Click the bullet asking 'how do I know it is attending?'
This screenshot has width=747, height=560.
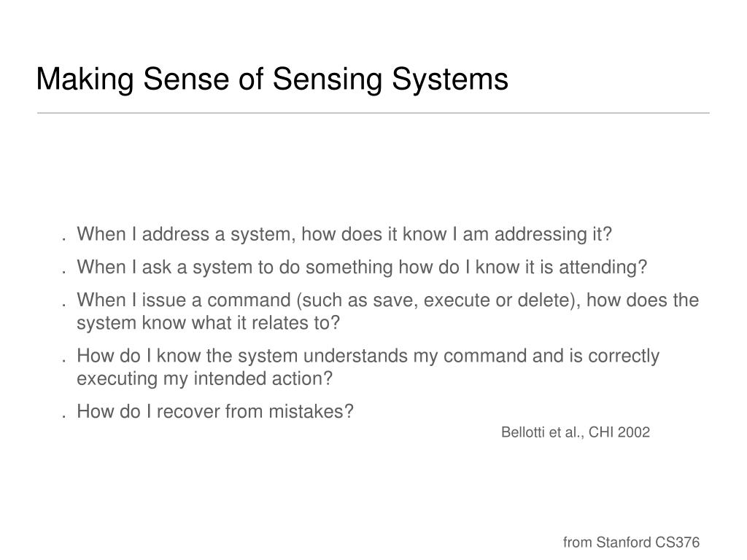[362, 267]
